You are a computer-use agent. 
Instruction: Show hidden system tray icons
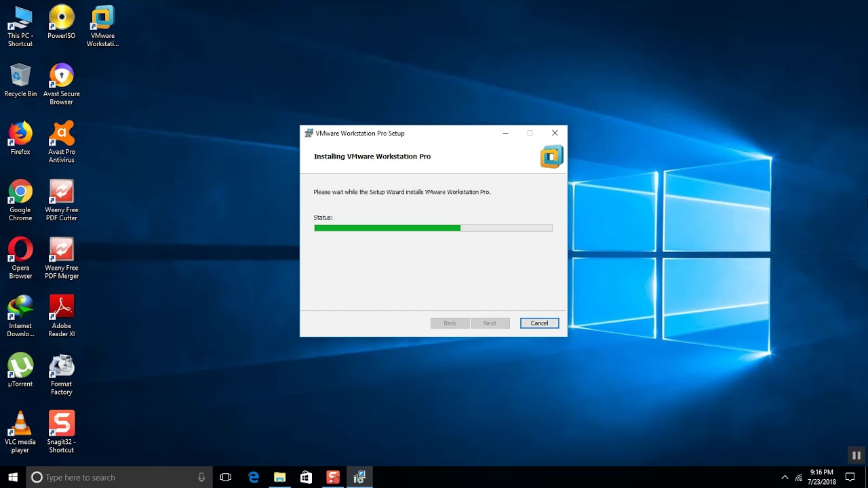pyautogui.click(x=785, y=477)
